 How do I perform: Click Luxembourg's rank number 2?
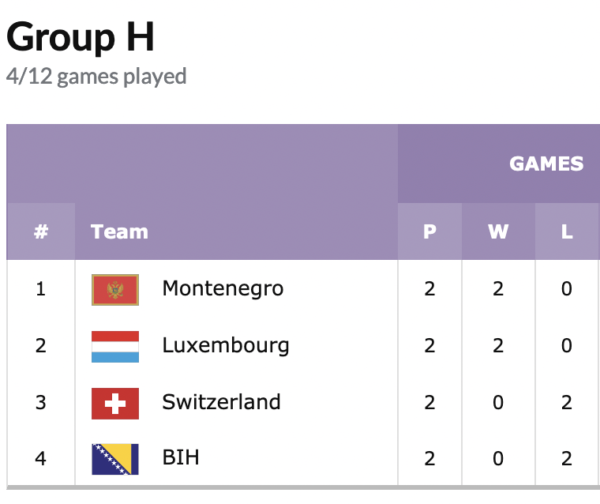[41, 346]
